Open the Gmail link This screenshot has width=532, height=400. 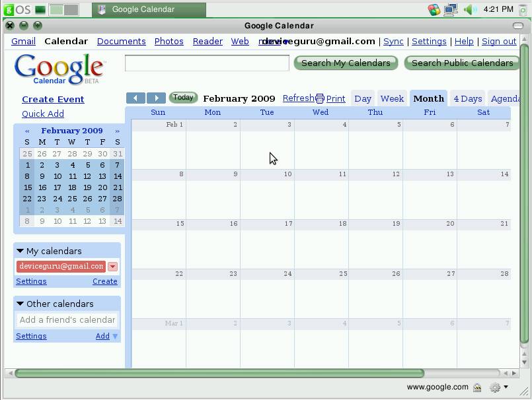pos(23,42)
